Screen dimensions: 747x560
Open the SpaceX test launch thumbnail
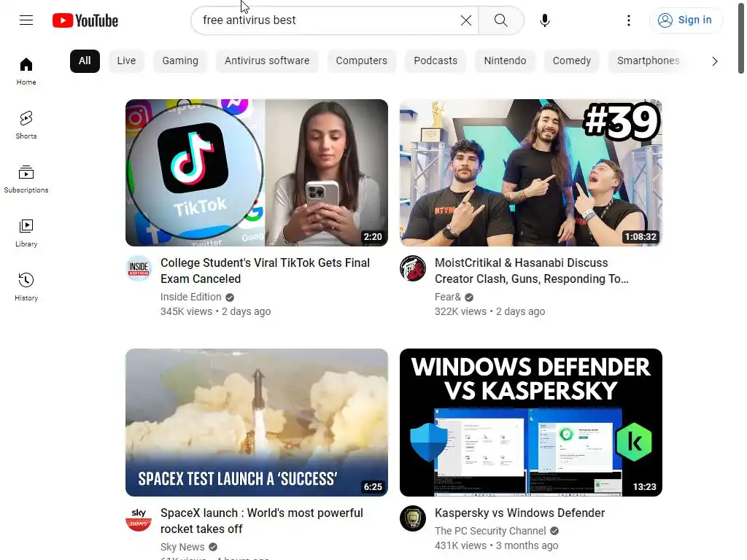(257, 422)
